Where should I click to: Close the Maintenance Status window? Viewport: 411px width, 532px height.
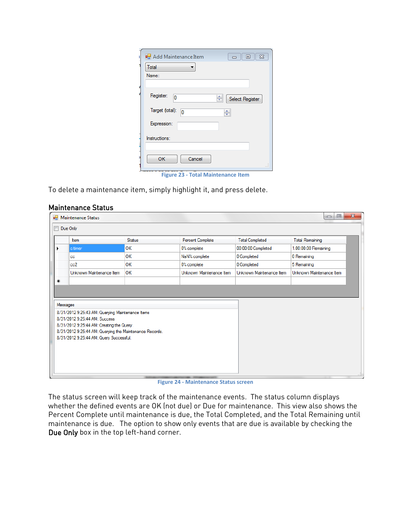click(x=353, y=216)
